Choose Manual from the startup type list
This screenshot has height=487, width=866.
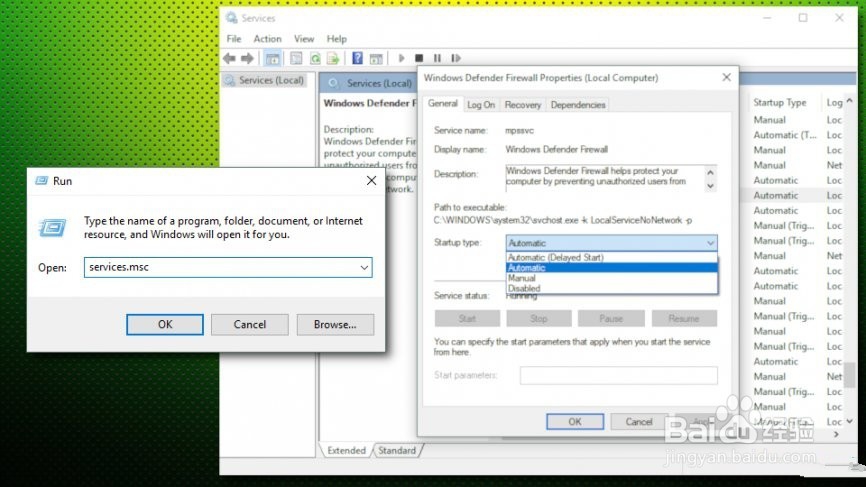[x=611, y=278]
